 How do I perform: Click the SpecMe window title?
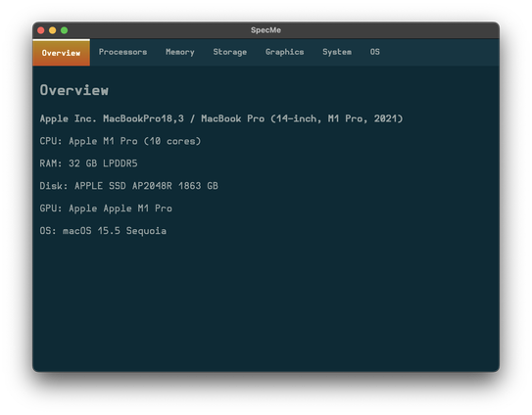point(266,30)
